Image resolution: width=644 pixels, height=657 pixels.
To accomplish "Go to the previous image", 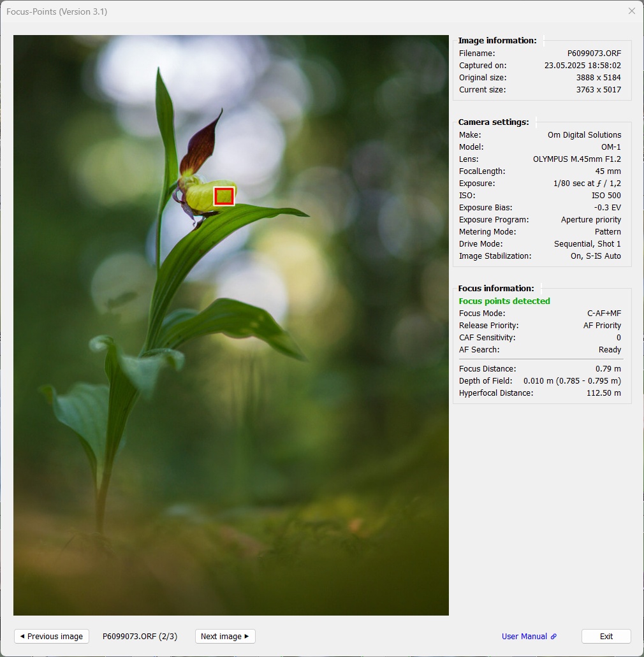I will pos(52,636).
